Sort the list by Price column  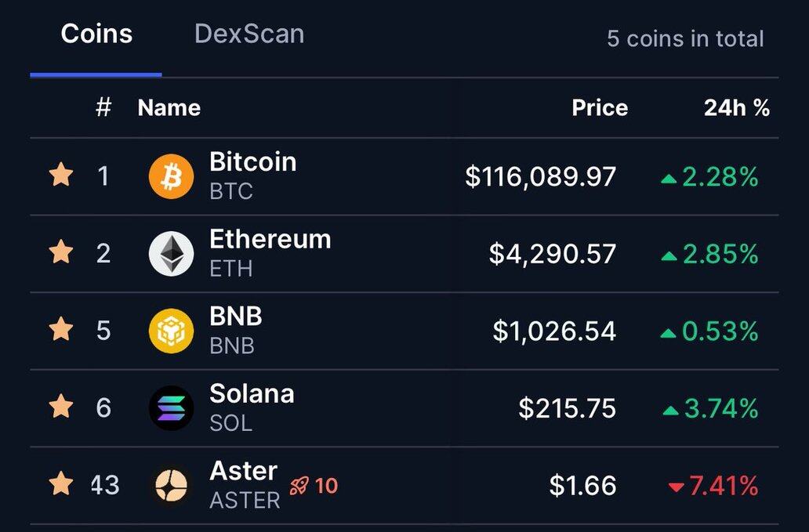click(599, 108)
